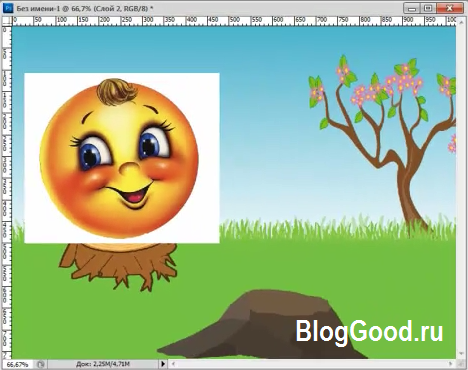Click the Photoshop icon in title bar
Viewport: 468px width, 370px height.
coord(8,8)
